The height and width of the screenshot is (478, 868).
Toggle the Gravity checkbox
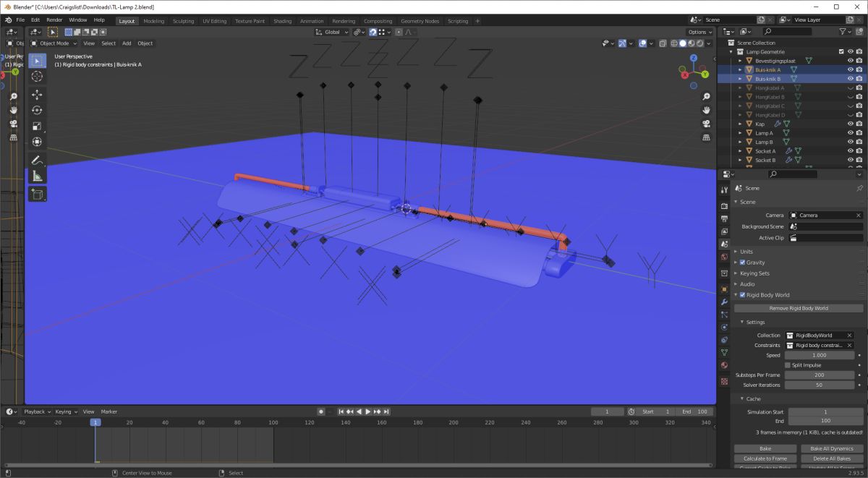pyautogui.click(x=742, y=263)
